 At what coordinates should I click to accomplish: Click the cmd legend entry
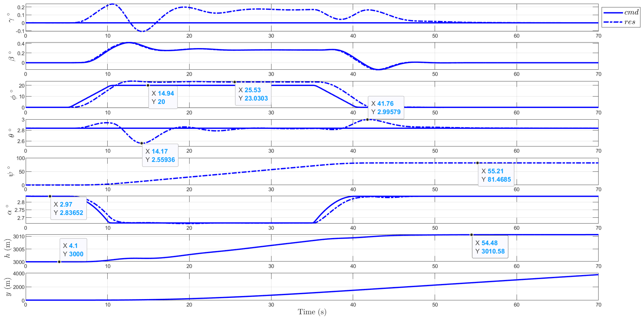click(631, 12)
